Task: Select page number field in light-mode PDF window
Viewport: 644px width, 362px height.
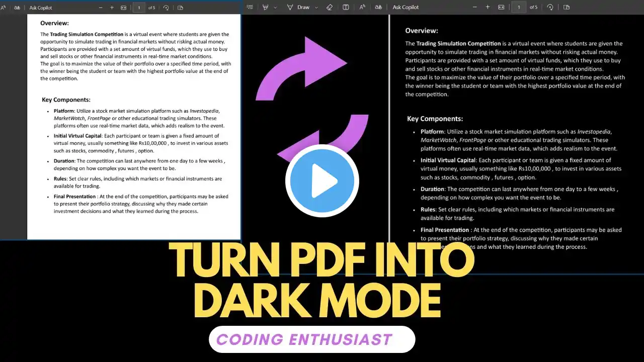Action: click(139, 8)
